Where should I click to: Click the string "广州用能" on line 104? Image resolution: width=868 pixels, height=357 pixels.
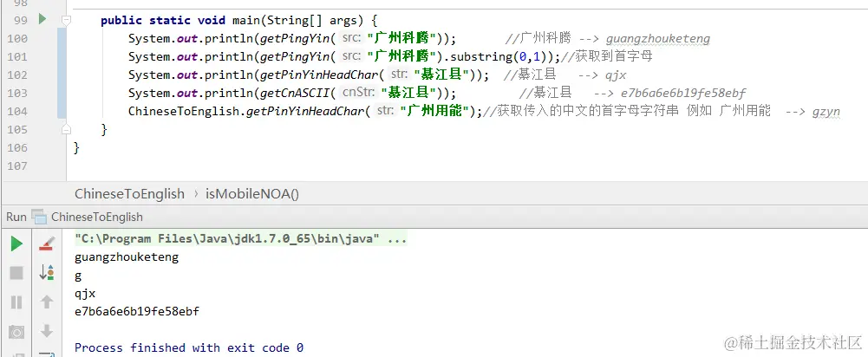pyautogui.click(x=434, y=111)
